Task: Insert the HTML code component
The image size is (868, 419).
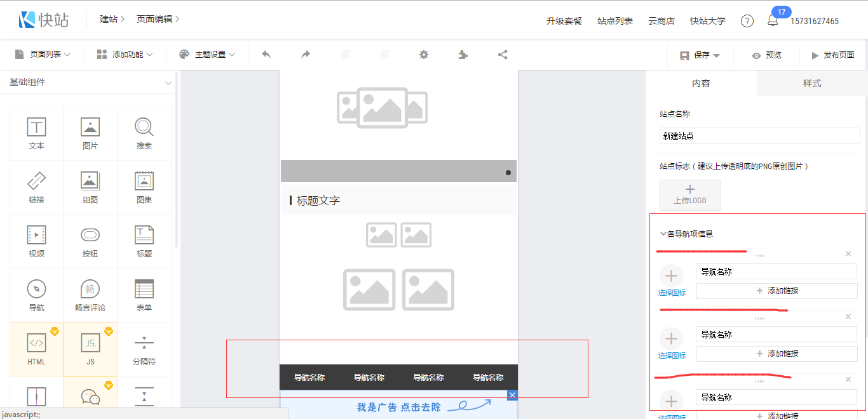Action: coord(36,349)
